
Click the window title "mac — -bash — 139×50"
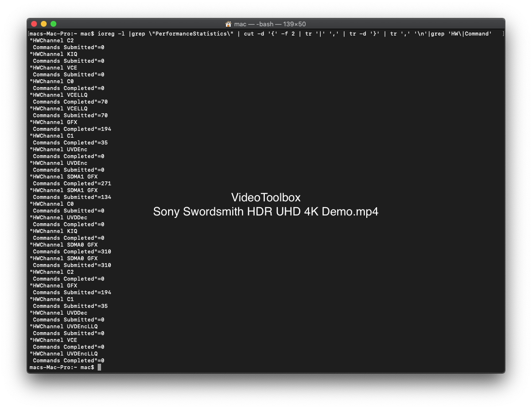[x=270, y=24]
